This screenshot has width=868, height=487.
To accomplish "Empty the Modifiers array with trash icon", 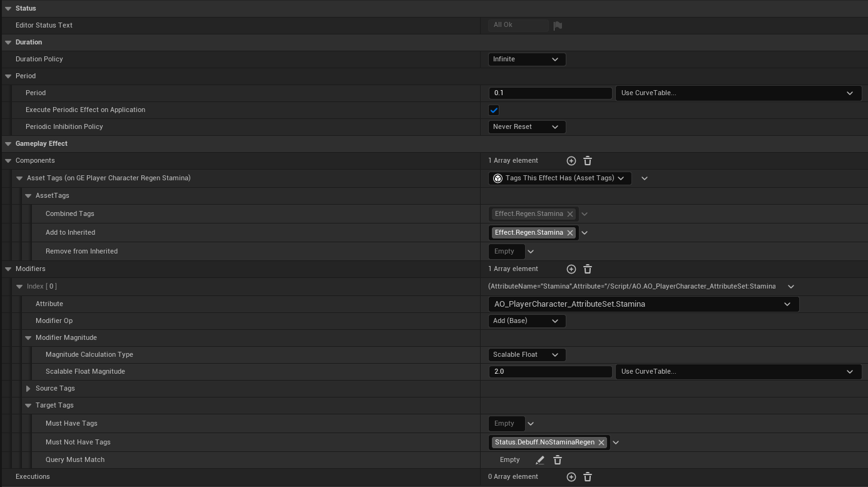I will pos(588,269).
